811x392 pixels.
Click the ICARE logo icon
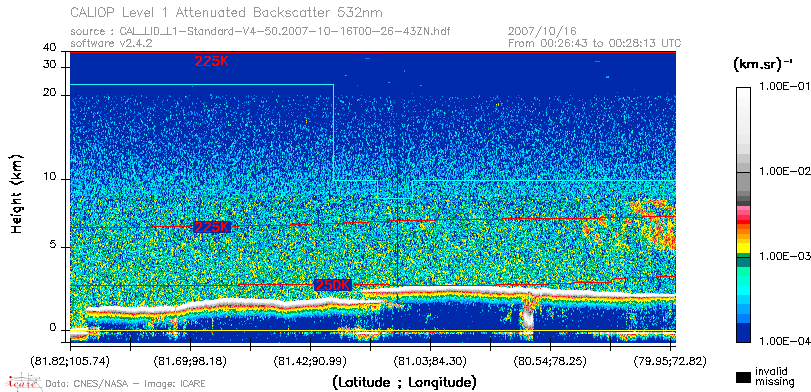[x=22, y=382]
